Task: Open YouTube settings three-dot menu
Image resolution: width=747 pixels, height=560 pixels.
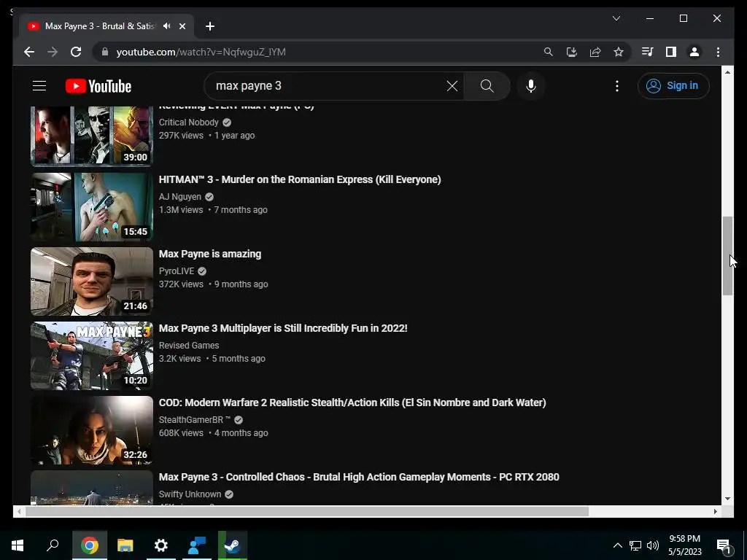Action: click(x=617, y=86)
